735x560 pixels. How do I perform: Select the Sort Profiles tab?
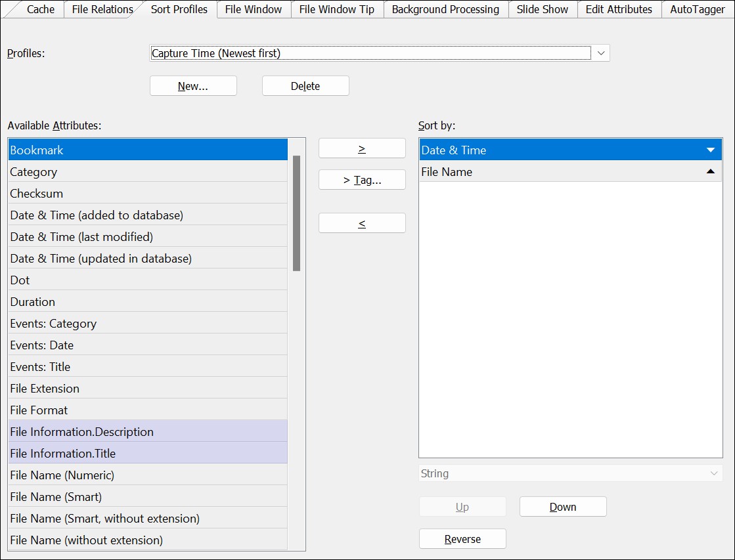(x=179, y=9)
